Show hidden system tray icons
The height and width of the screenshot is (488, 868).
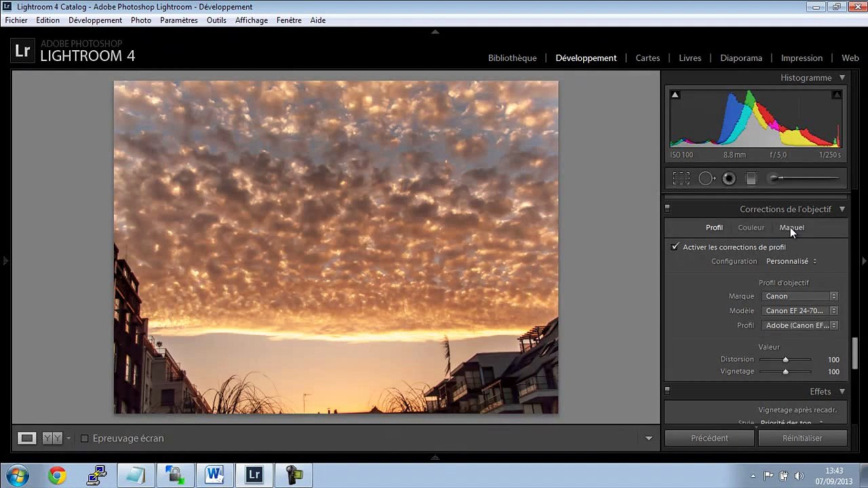click(x=753, y=476)
